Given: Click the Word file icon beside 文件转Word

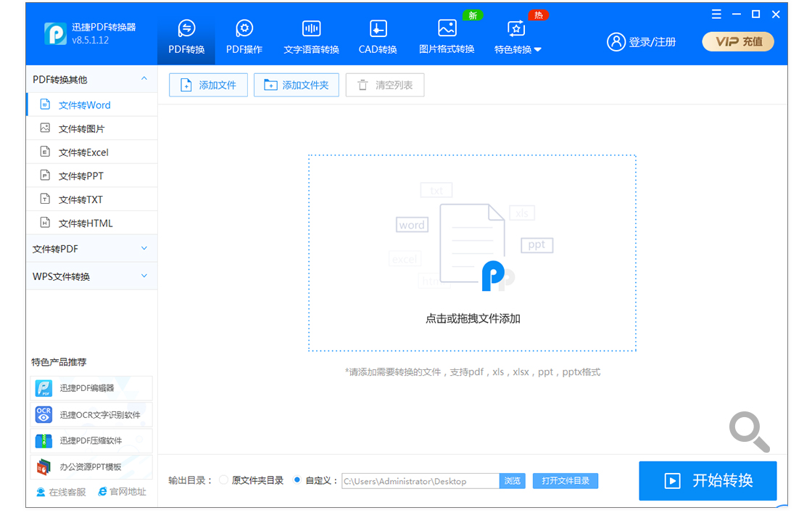Looking at the screenshot, I should click(x=45, y=104).
